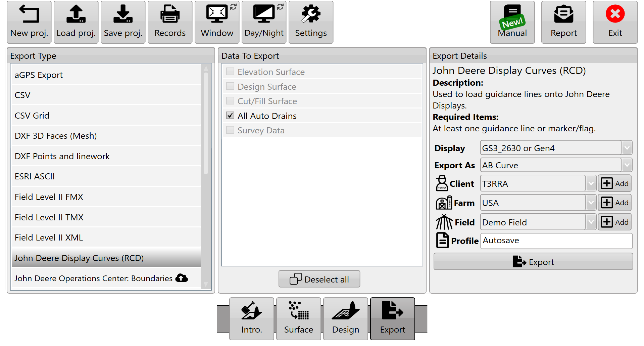Viewport: 644px width, 346px height.
Task: Select DXF 3D Faces (Mesh)
Action: 106,136
